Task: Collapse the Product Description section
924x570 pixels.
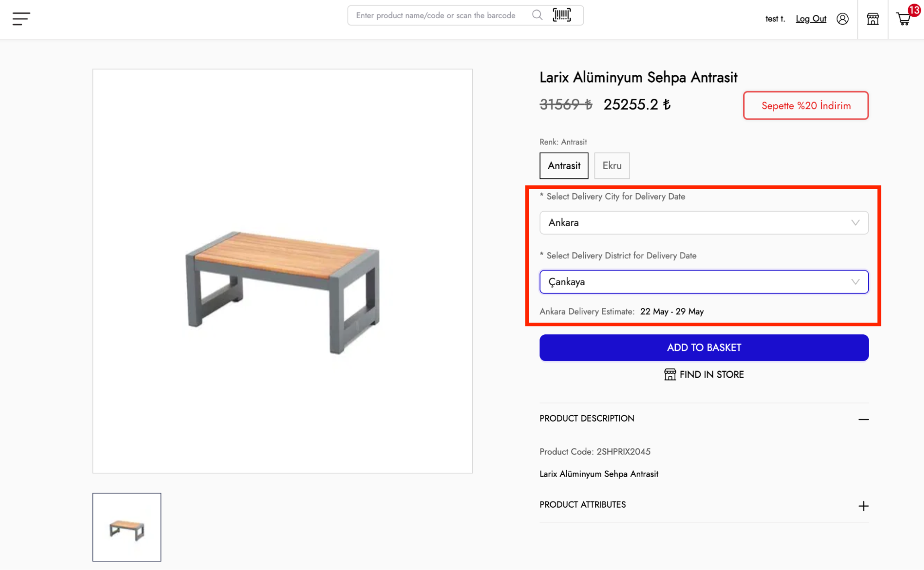Action: tap(863, 419)
